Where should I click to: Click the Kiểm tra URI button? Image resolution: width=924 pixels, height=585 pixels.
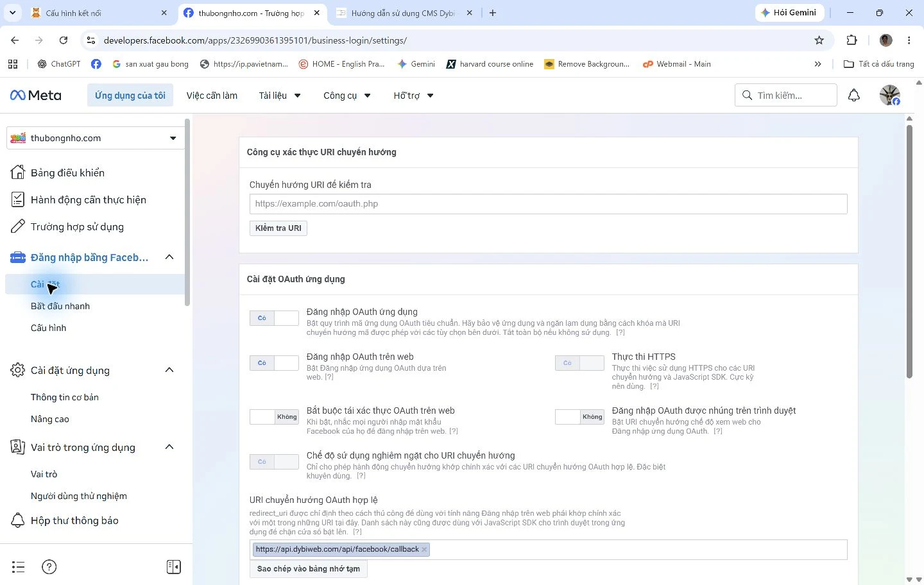tap(278, 228)
